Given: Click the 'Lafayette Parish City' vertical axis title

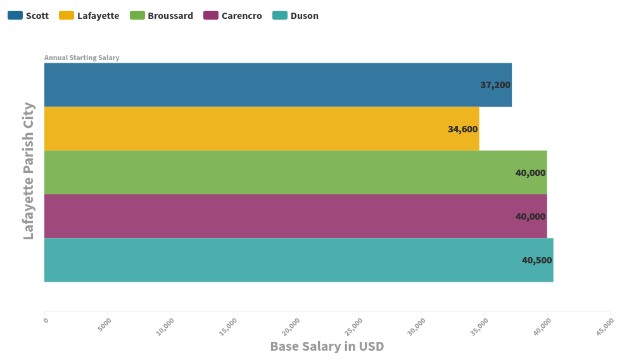Looking at the screenshot, I should pyautogui.click(x=29, y=171).
